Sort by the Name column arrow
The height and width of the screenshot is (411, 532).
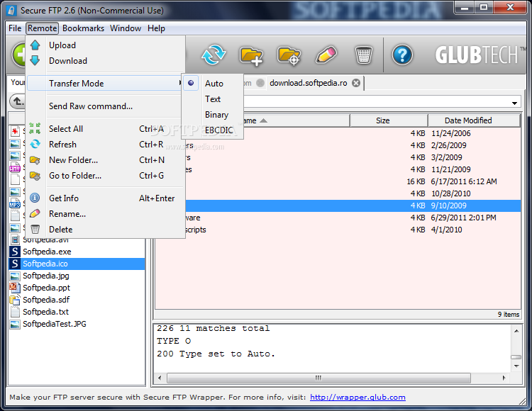coord(264,120)
